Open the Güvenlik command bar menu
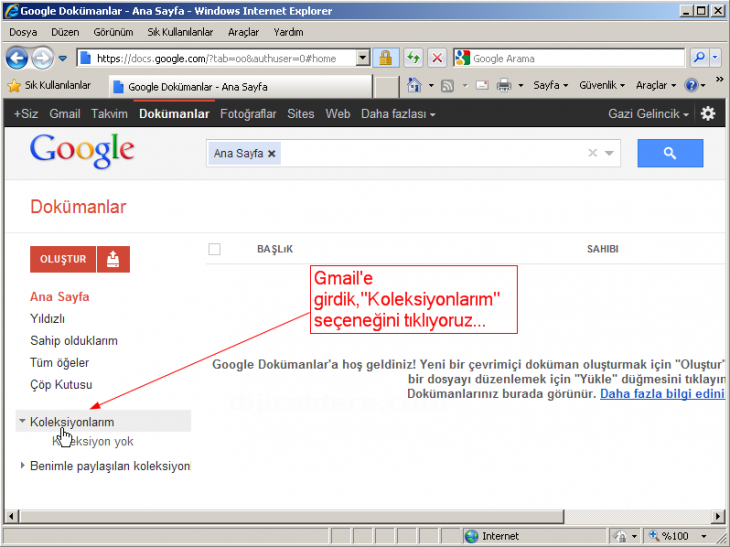Viewport: 730px width, 547px height. [602, 85]
